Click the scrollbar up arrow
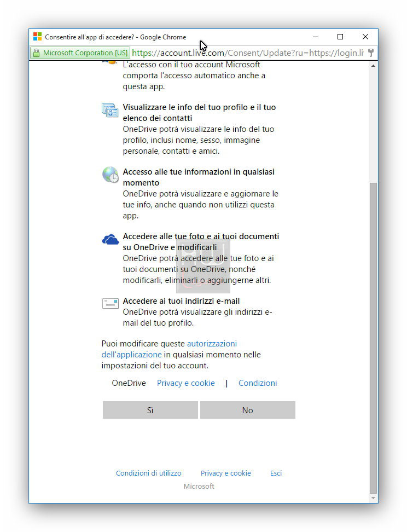 (373, 66)
